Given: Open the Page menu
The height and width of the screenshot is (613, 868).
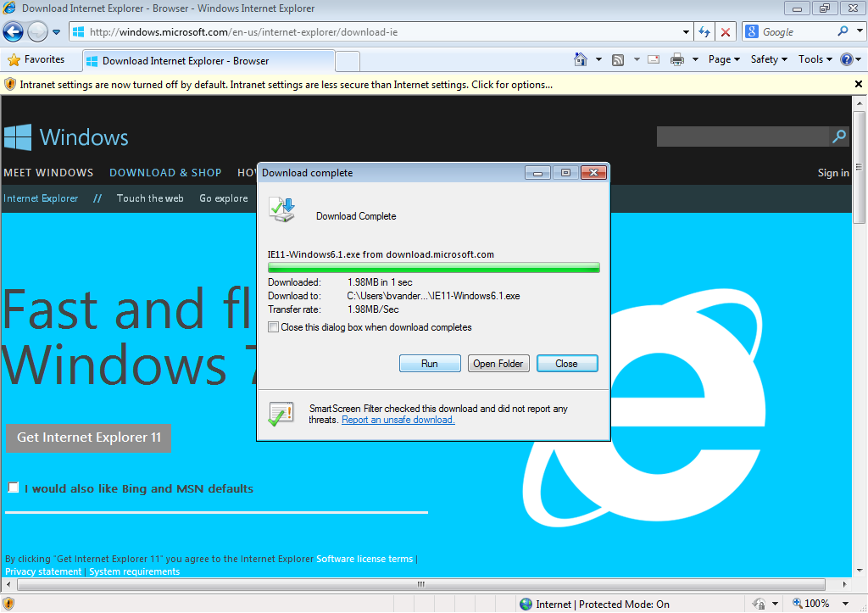Looking at the screenshot, I should pos(724,59).
